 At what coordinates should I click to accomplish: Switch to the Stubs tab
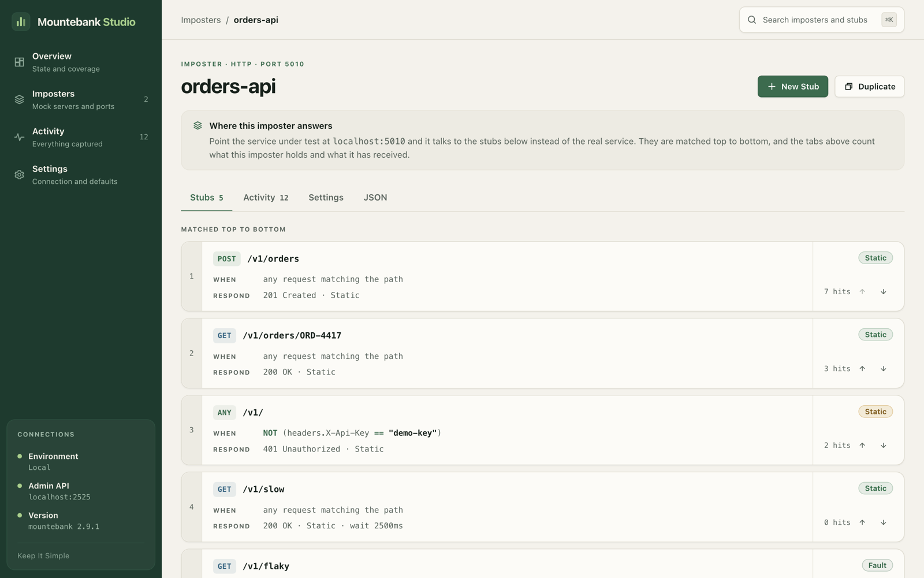click(207, 198)
